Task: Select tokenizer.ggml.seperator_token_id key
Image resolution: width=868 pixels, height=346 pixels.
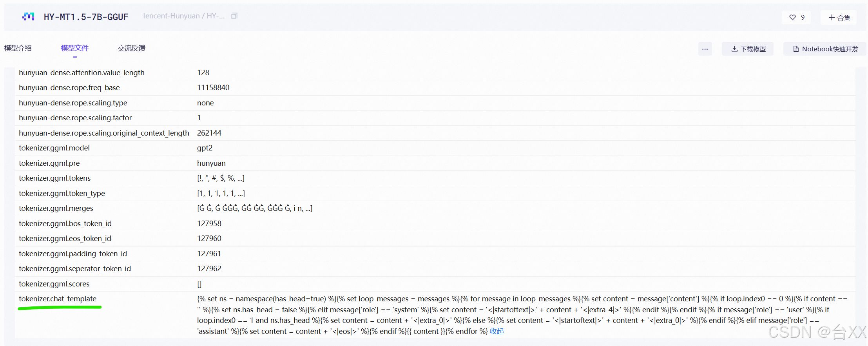Action: click(x=75, y=268)
